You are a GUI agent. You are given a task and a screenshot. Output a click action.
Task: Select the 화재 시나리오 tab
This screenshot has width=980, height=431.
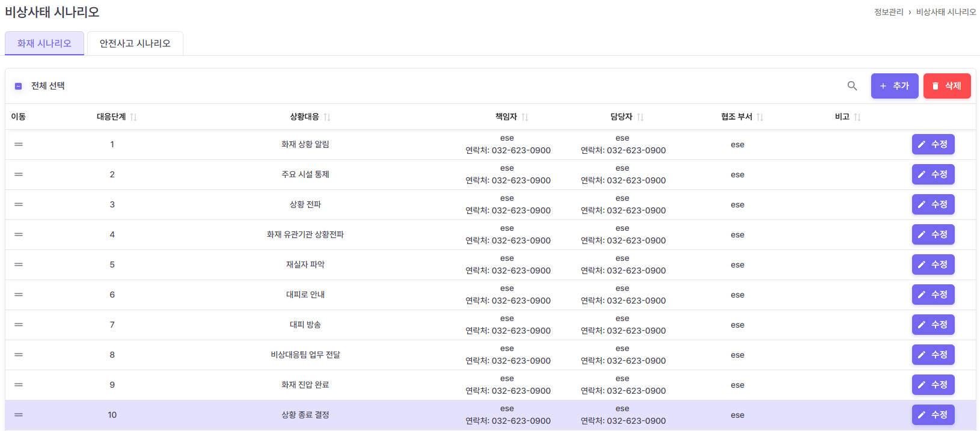tap(44, 43)
